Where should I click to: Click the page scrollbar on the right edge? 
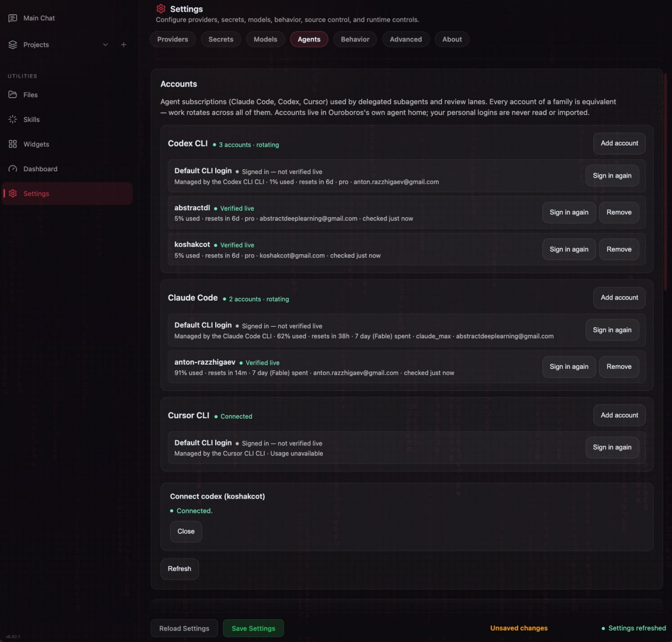[x=666, y=181]
